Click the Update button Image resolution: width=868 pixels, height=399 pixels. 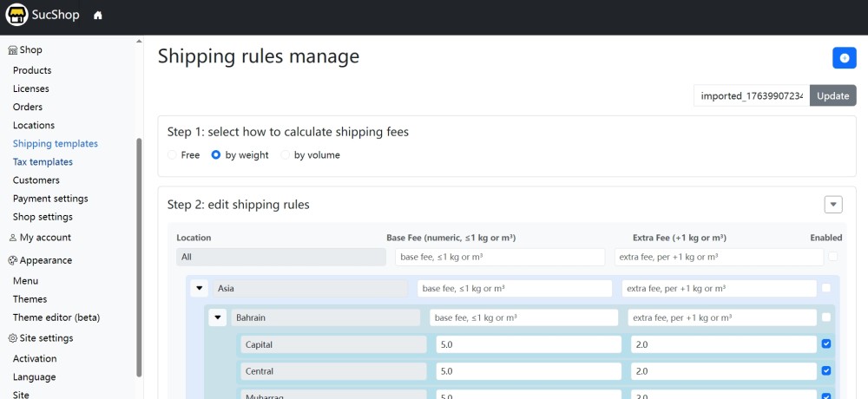click(832, 95)
